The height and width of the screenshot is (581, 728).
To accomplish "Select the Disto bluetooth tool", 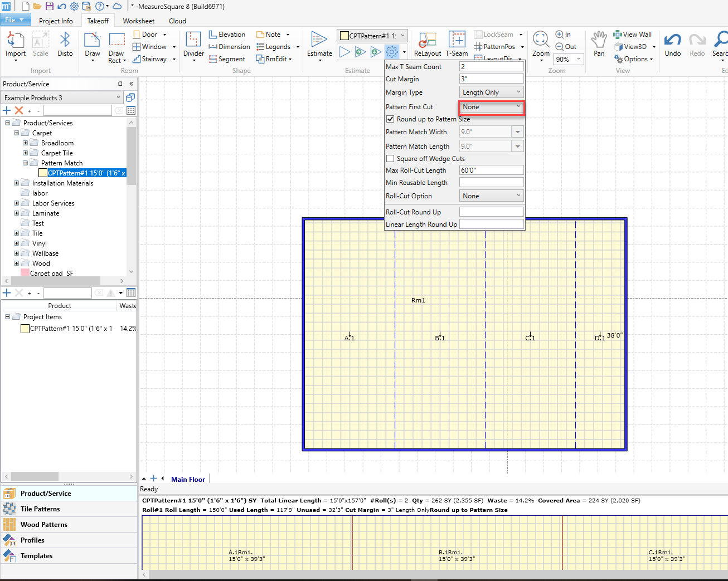I will coord(65,44).
